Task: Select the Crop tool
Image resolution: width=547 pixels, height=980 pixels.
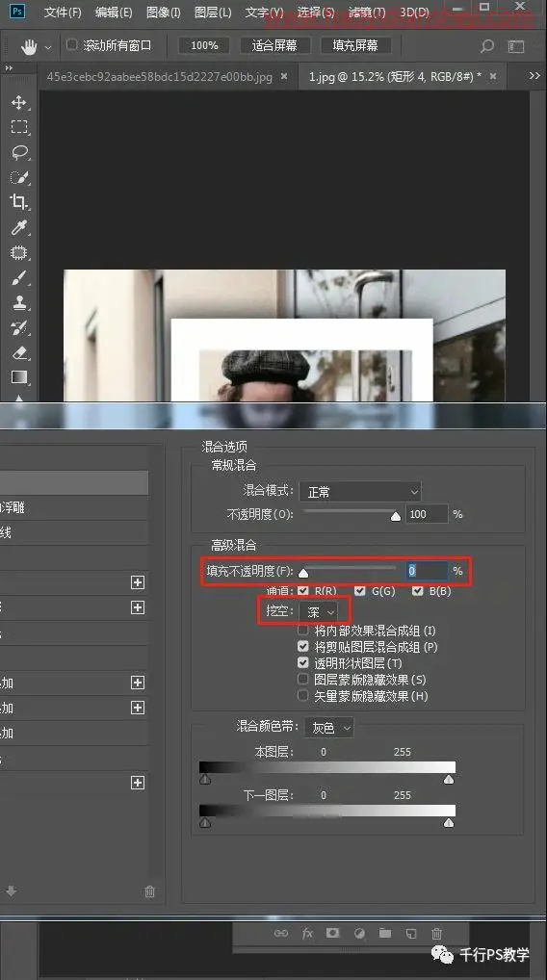Action: click(18, 202)
